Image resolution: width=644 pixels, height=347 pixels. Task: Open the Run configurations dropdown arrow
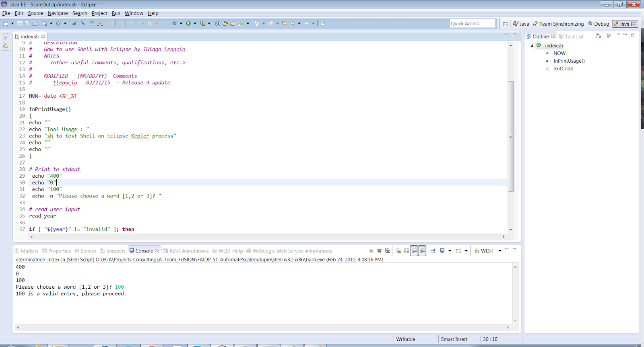tap(195, 23)
